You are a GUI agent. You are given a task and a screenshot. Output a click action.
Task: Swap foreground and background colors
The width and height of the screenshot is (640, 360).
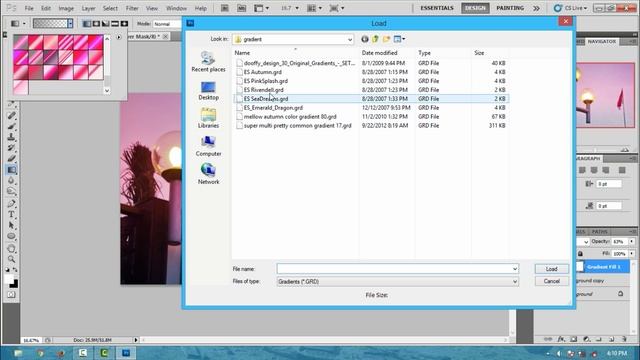pos(15,270)
